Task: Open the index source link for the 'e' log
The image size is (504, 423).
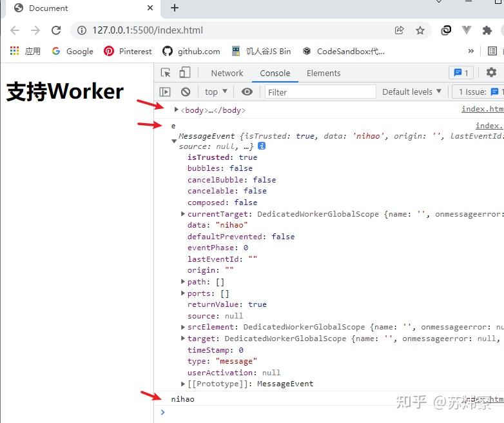Action: (x=490, y=126)
